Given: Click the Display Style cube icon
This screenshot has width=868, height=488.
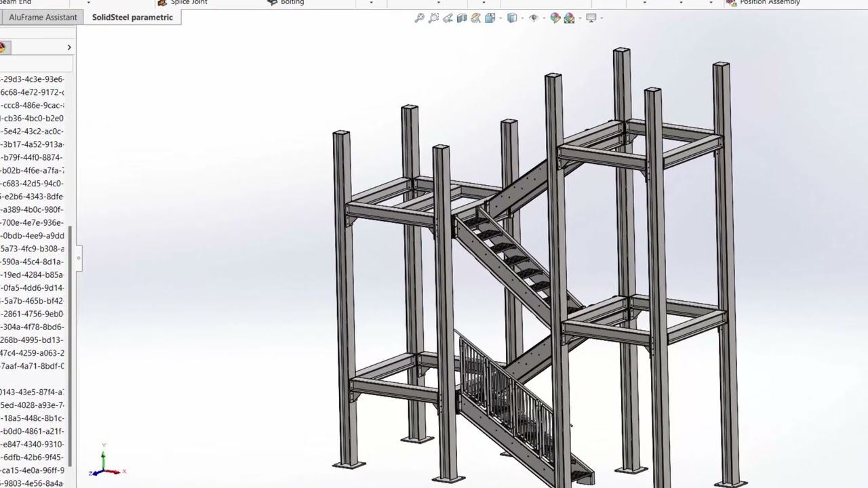Looking at the screenshot, I should (x=512, y=18).
